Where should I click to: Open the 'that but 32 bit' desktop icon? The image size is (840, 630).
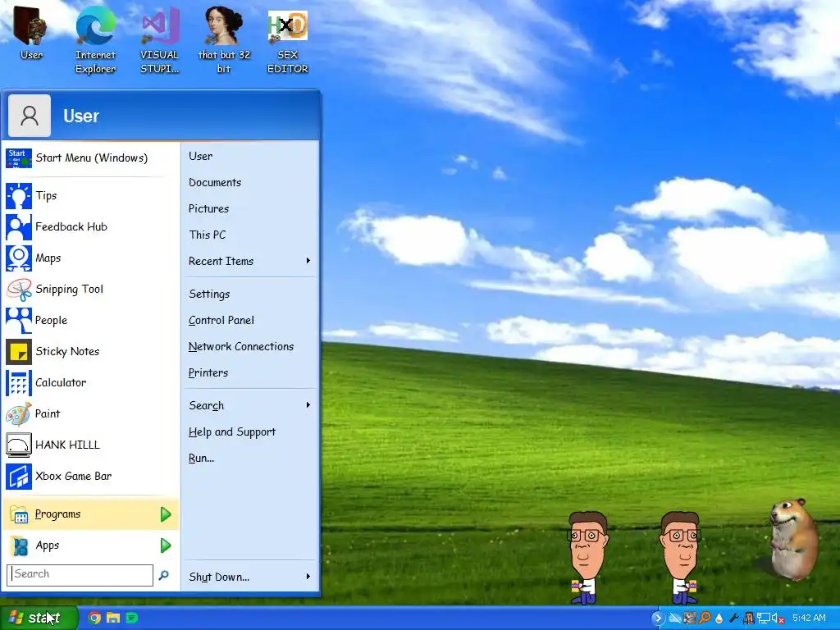tap(223, 40)
